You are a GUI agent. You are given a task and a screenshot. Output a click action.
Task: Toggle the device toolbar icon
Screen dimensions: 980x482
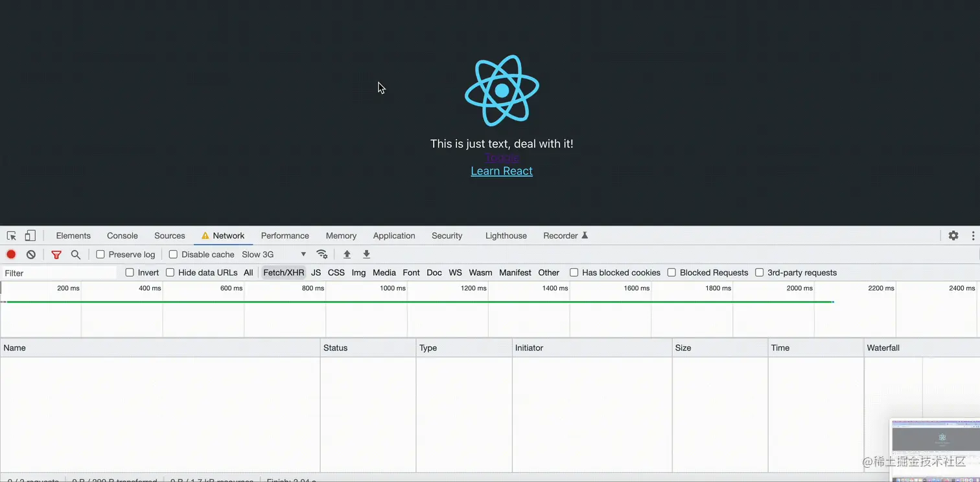[x=30, y=236]
